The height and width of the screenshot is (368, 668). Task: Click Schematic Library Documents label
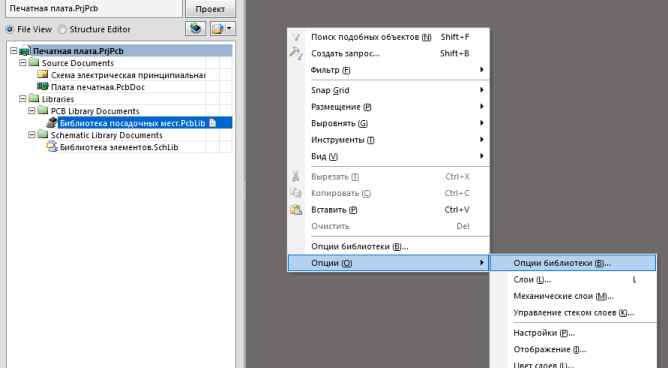point(107,135)
